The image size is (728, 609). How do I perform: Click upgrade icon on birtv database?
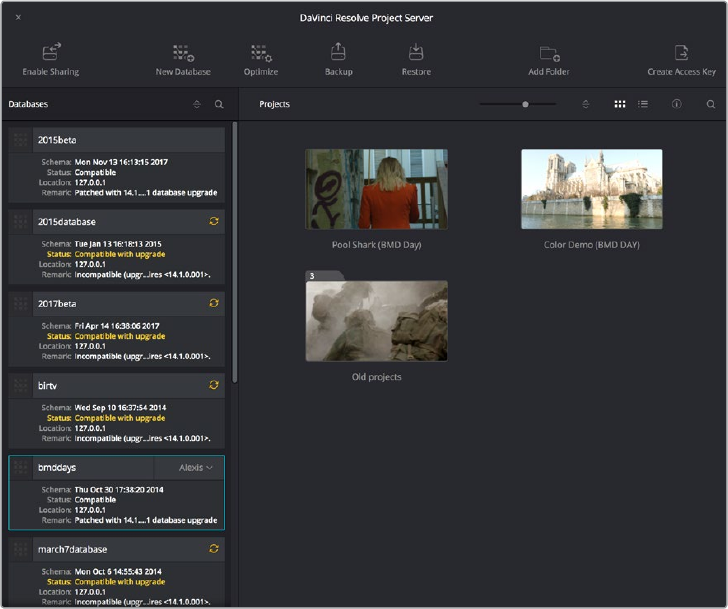214,385
